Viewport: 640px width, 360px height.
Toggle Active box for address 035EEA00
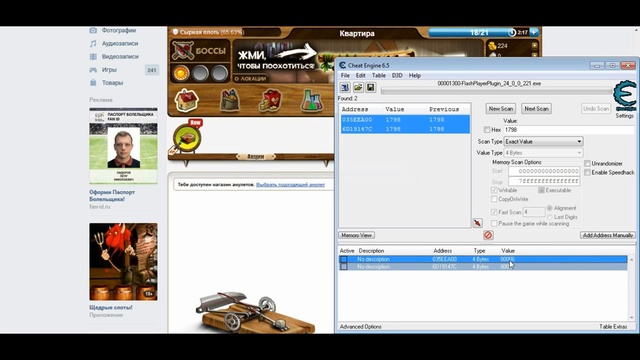coord(344,259)
